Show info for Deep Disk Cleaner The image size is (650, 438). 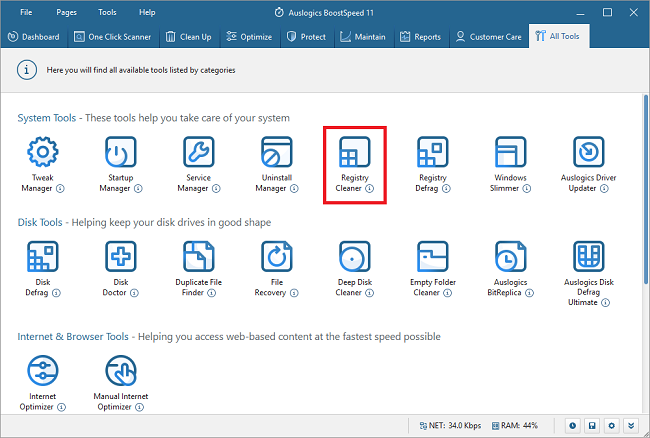click(369, 293)
